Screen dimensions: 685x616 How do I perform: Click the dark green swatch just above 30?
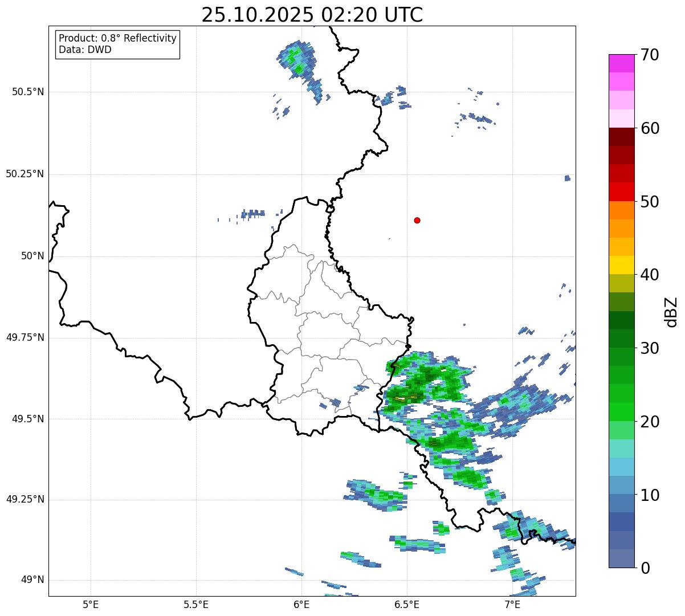tap(621, 338)
